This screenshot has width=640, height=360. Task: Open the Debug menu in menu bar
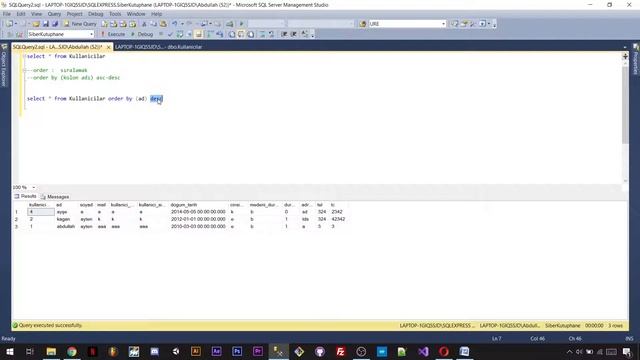[96, 14]
